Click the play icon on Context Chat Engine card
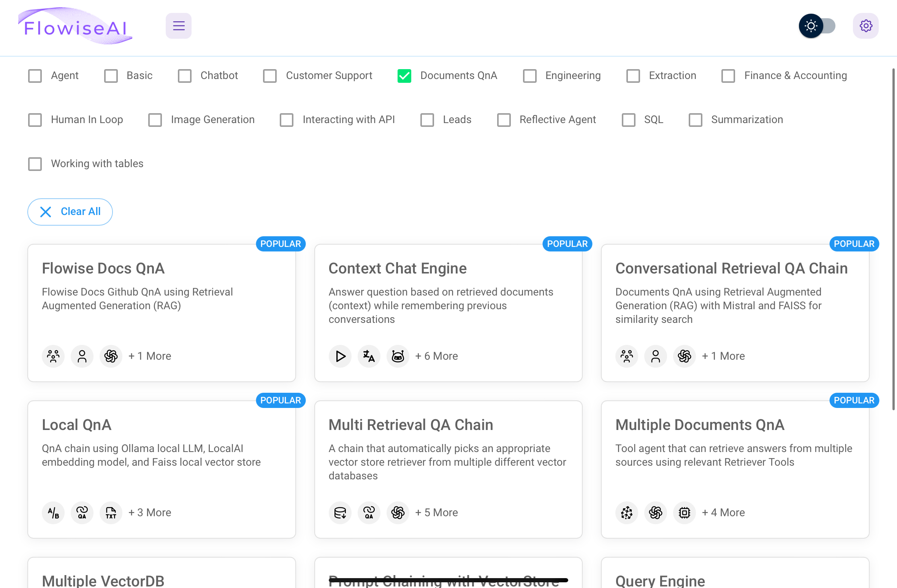This screenshot has width=897, height=588. point(340,356)
